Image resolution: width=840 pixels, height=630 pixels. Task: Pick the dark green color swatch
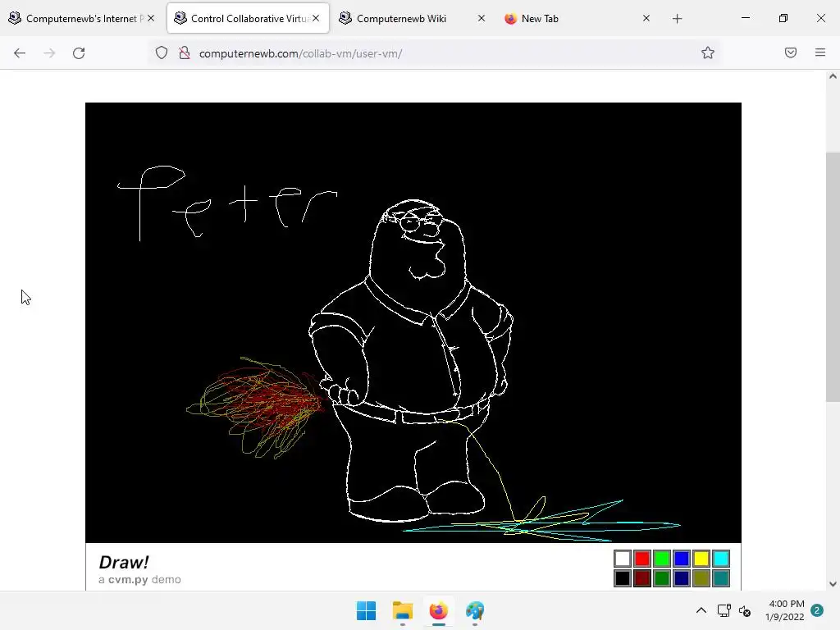tap(662, 578)
